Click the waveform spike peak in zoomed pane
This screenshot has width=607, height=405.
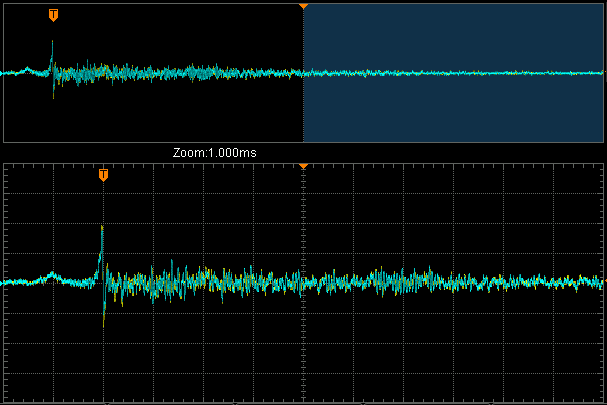coord(102,227)
